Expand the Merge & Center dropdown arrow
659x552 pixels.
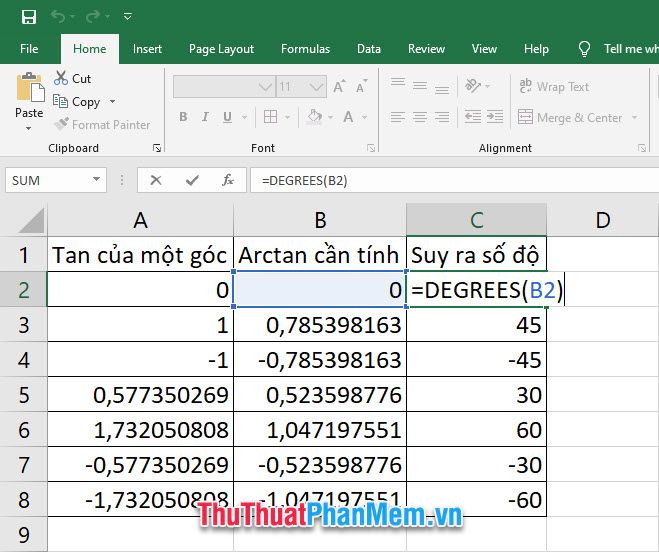(x=635, y=117)
